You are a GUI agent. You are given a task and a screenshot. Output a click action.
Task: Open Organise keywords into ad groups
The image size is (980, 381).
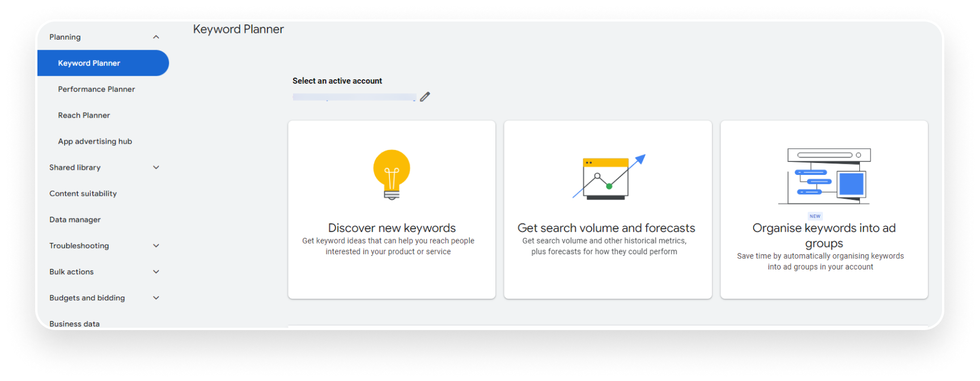pyautogui.click(x=824, y=209)
